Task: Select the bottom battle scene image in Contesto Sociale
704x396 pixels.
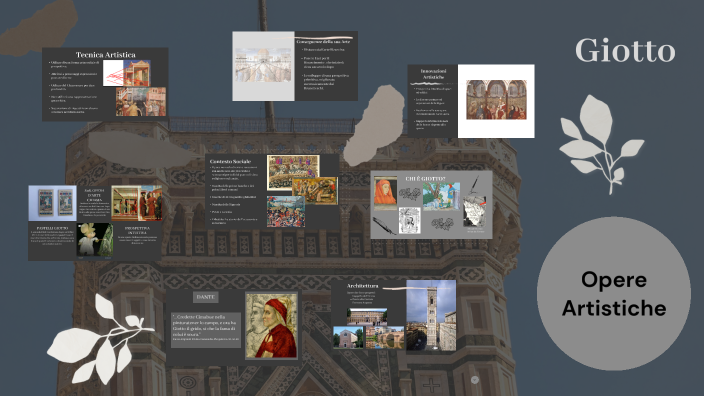Action: 286,211
